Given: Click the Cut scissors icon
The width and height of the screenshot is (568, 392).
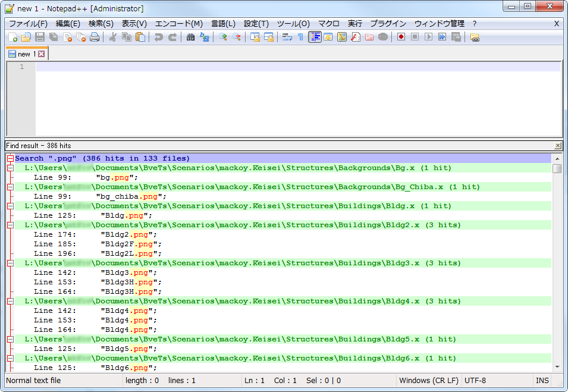Looking at the screenshot, I should (x=112, y=37).
